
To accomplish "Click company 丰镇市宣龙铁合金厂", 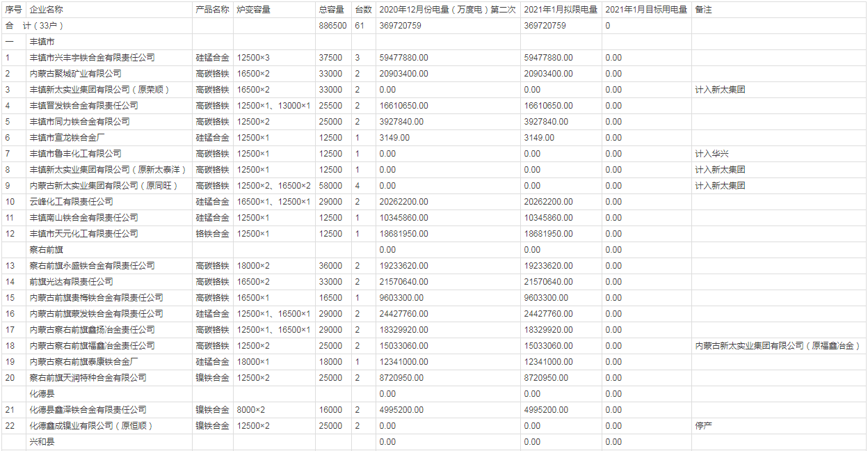I will 67,138.
